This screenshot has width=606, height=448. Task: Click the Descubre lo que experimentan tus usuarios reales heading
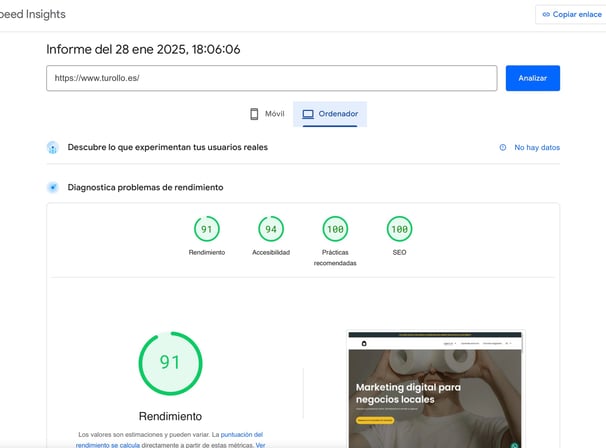click(x=168, y=147)
